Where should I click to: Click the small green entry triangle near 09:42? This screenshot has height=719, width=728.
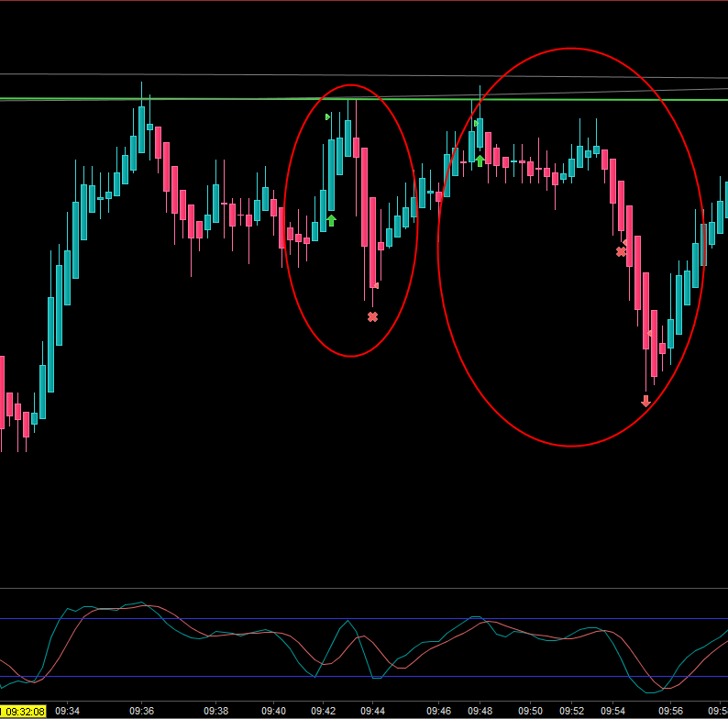coord(327,117)
